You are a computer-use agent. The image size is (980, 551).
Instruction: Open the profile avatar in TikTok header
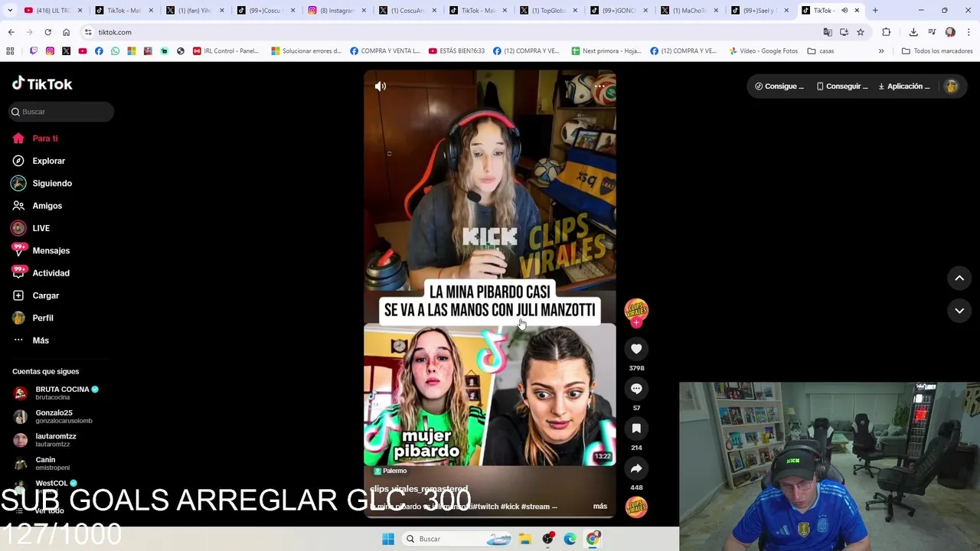952,86
